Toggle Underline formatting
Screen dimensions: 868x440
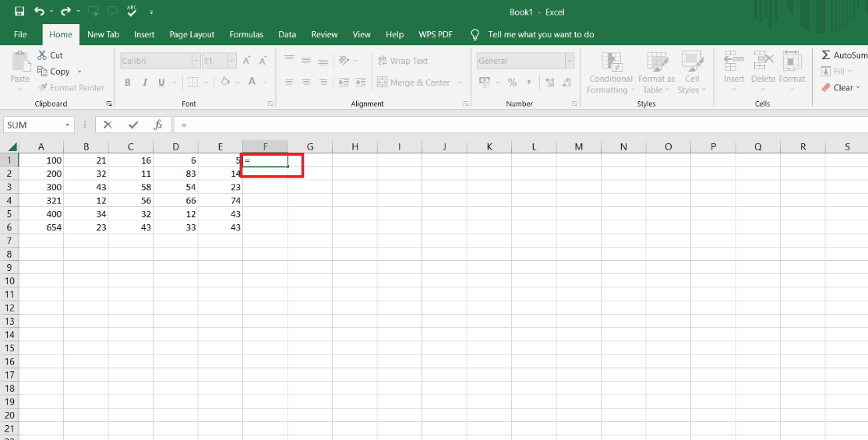point(161,83)
